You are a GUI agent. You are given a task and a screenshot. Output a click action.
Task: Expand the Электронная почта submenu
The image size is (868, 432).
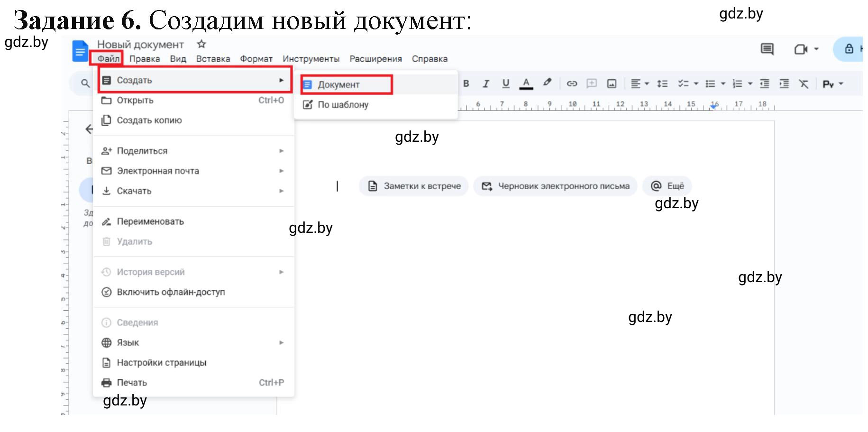click(194, 171)
